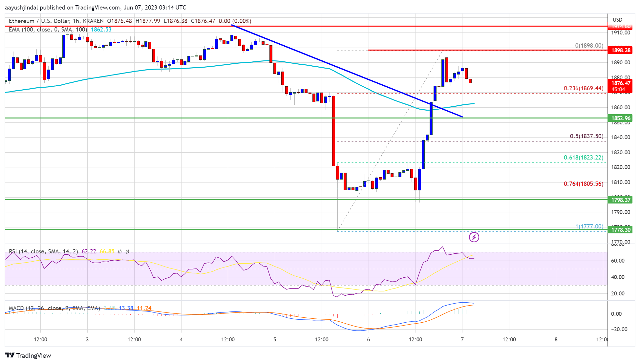Image resolution: width=640 pixels, height=364 pixels.
Task: Click the RSI SMA value 66.85
Action: 107,251
